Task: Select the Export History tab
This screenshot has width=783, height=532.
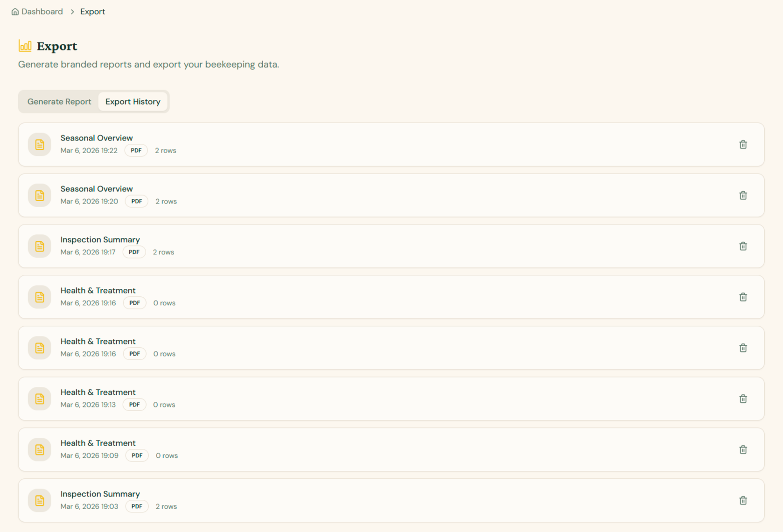Action: (x=133, y=102)
